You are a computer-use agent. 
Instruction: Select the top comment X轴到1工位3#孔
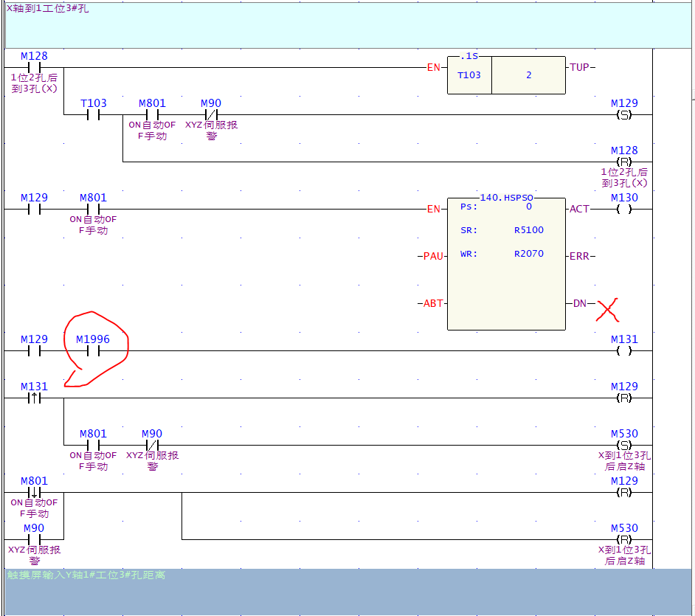pos(48,9)
